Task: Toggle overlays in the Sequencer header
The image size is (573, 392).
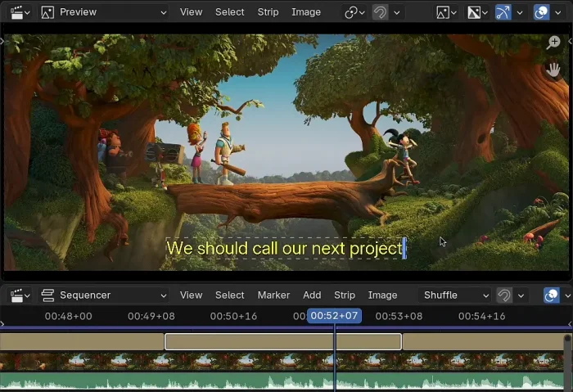Action: tap(552, 295)
